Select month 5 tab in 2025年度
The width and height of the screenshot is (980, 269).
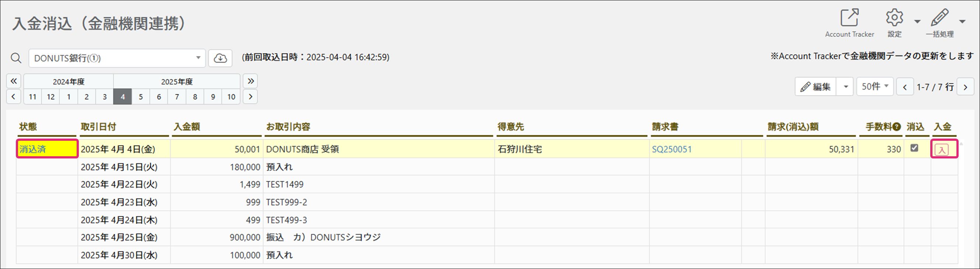(141, 97)
